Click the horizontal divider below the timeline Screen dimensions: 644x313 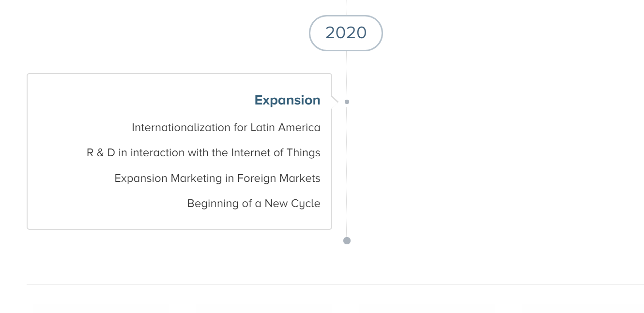[x=335, y=284]
